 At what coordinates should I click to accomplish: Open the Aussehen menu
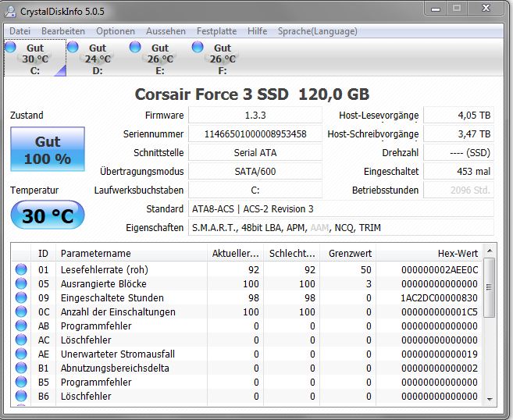[x=166, y=31]
